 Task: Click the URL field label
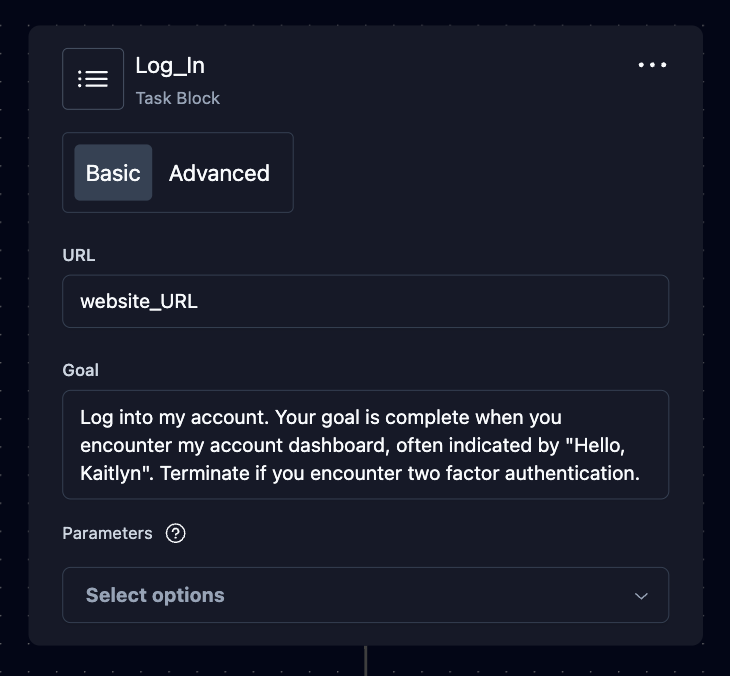pyautogui.click(x=79, y=255)
